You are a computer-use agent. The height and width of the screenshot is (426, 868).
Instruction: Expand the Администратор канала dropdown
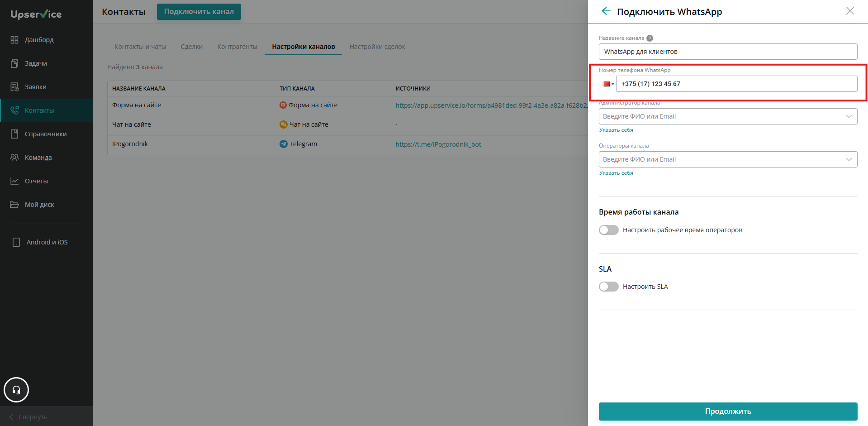point(728,116)
